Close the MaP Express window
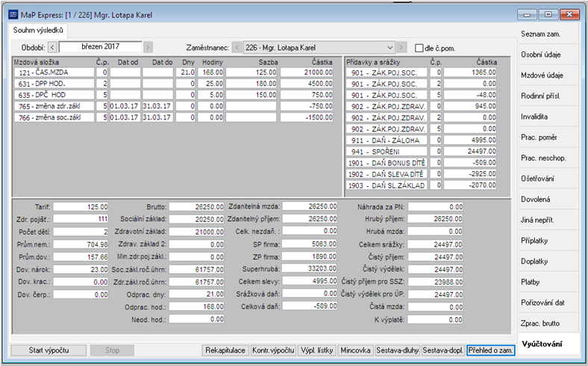 tap(569, 15)
